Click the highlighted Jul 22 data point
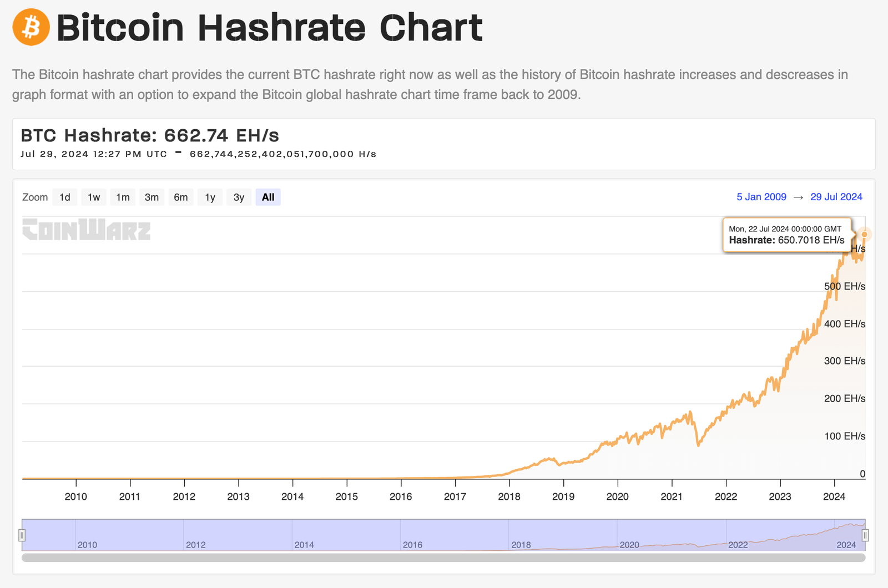 coord(864,235)
